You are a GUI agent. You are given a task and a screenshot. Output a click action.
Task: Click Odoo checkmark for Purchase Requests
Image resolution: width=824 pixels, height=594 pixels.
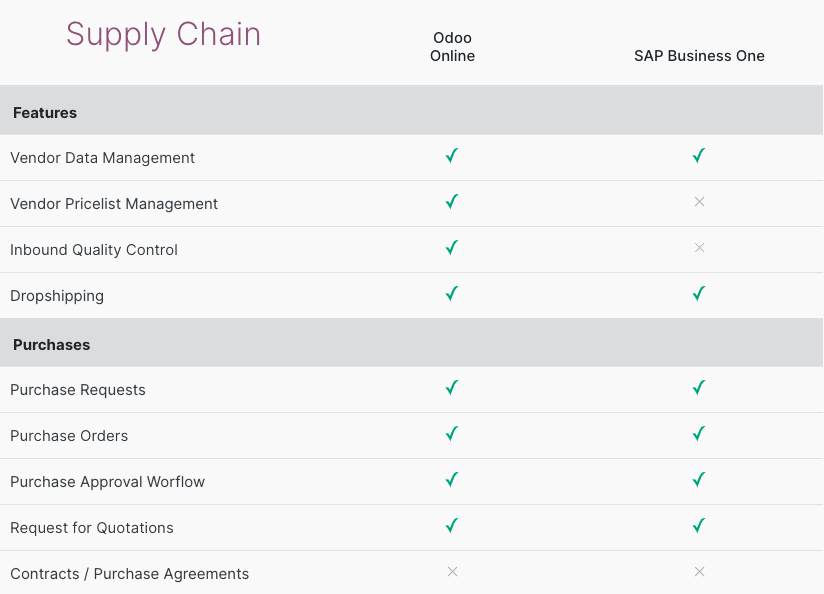coord(452,388)
